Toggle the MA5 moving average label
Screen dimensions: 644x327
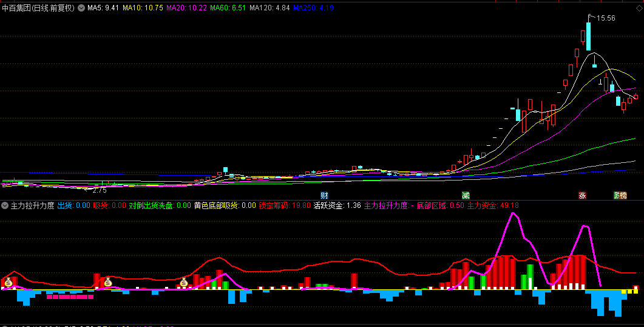(x=103, y=8)
